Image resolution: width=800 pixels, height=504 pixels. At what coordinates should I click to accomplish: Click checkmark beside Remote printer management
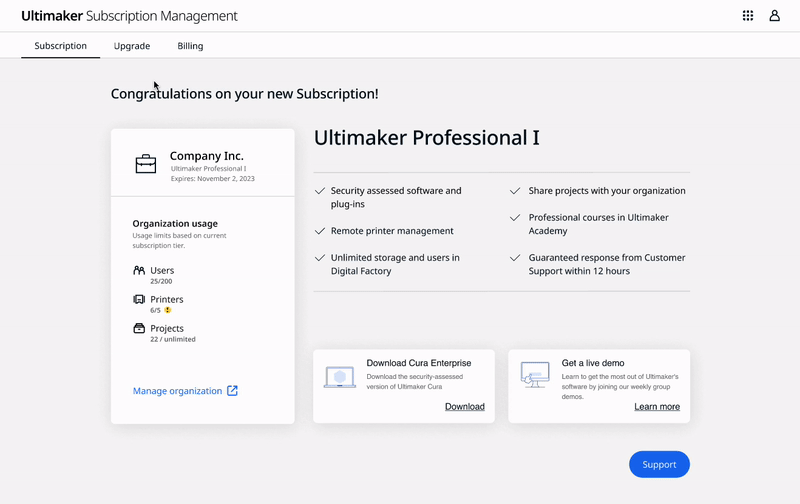(320, 231)
